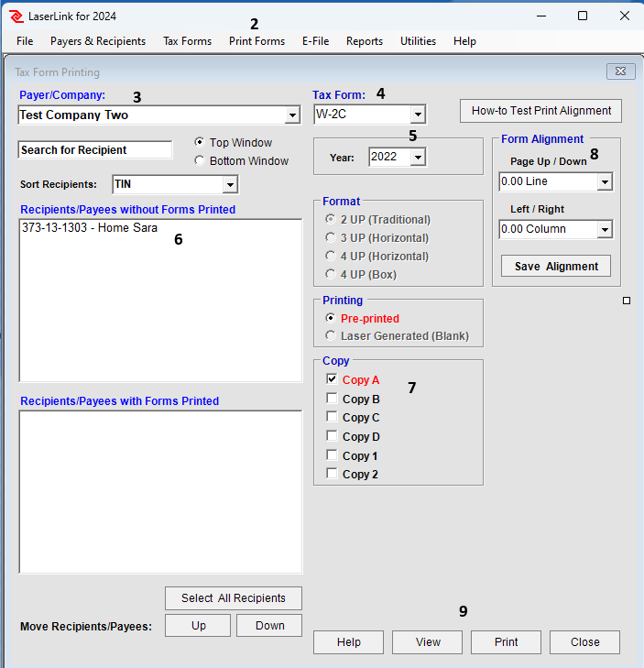Check the Copy B checkbox

[x=333, y=399]
